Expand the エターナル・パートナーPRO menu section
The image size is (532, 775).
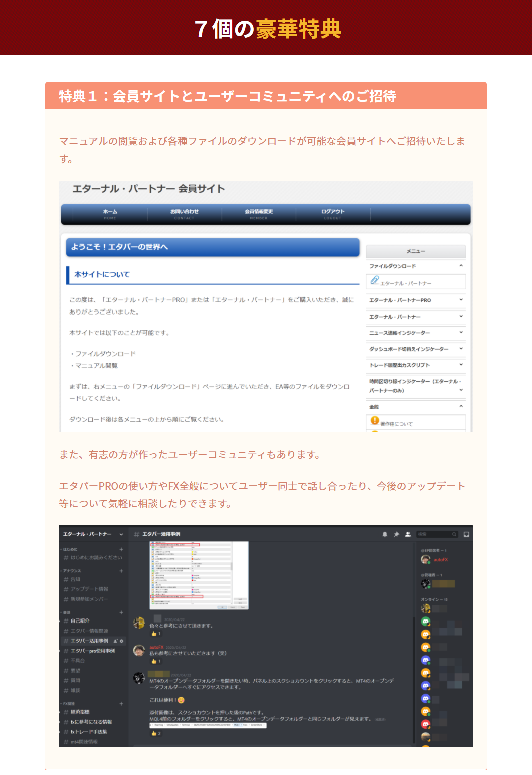(416, 300)
